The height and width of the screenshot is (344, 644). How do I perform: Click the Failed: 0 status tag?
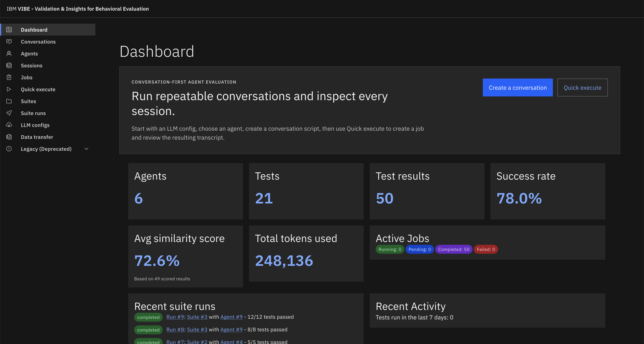[x=486, y=249]
